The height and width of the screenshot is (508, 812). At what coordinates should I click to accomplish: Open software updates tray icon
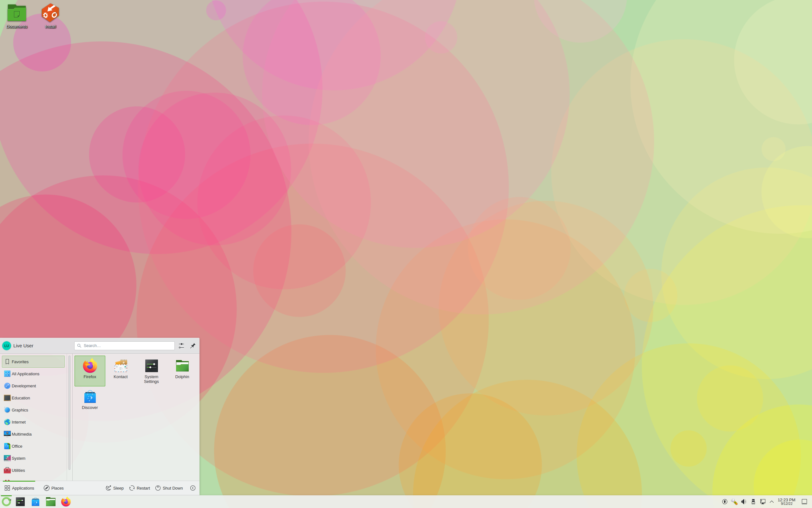click(725, 502)
